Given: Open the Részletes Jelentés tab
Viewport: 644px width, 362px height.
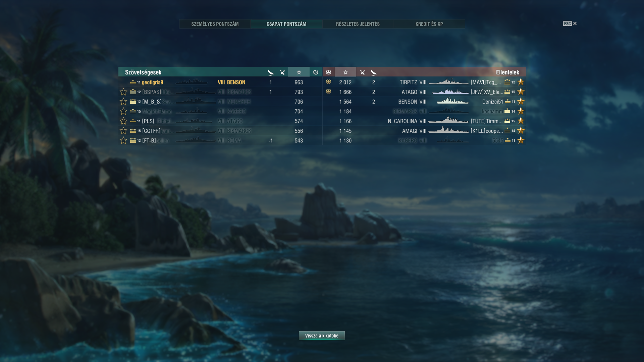Looking at the screenshot, I should [358, 24].
